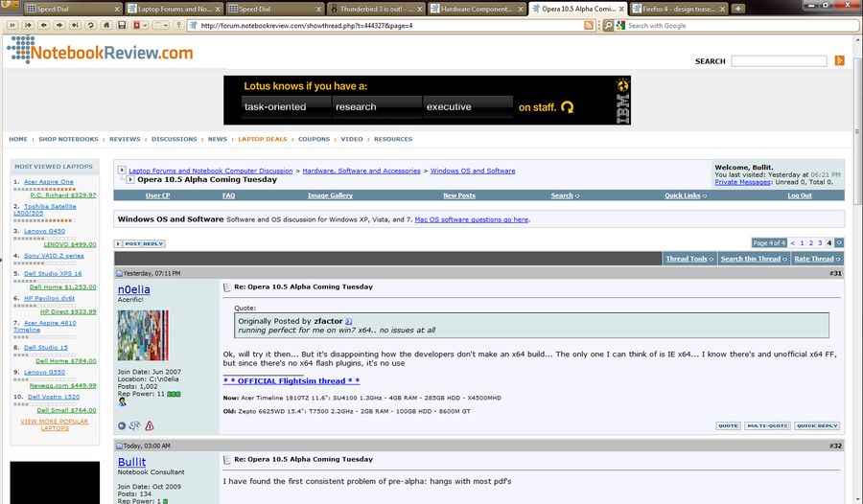Image resolution: width=863 pixels, height=504 pixels.
Task: Click the save floppy disk toolbar icon
Action: [122, 25]
